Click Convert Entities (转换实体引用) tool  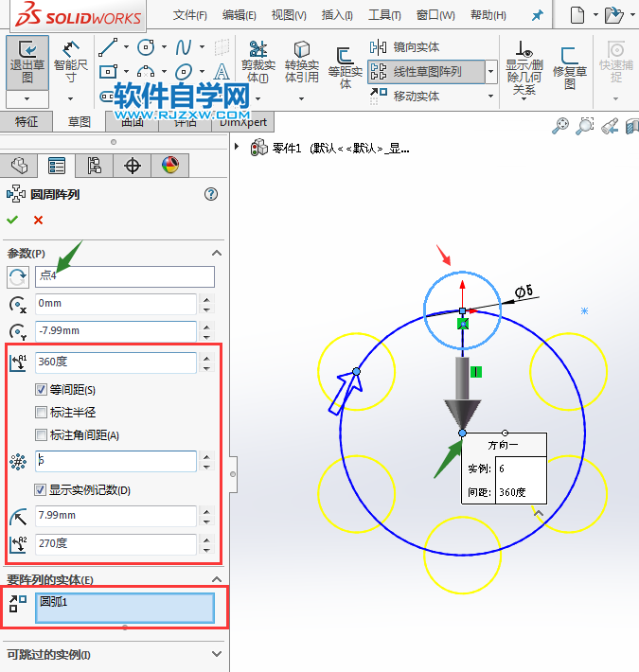[302, 62]
